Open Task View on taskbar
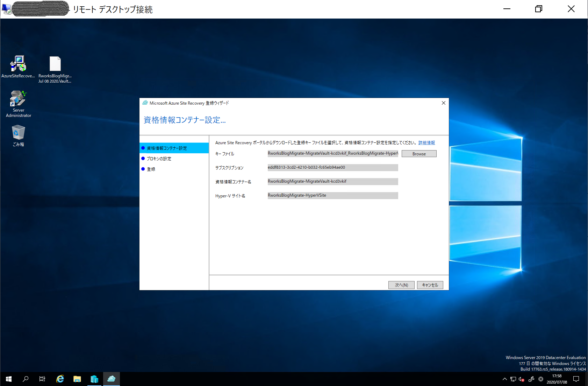This screenshot has width=588, height=386. [x=42, y=379]
